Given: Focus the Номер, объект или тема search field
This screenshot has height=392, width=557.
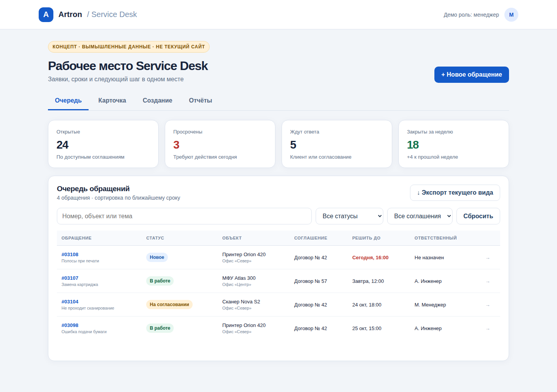Looking at the screenshot, I should click(184, 216).
